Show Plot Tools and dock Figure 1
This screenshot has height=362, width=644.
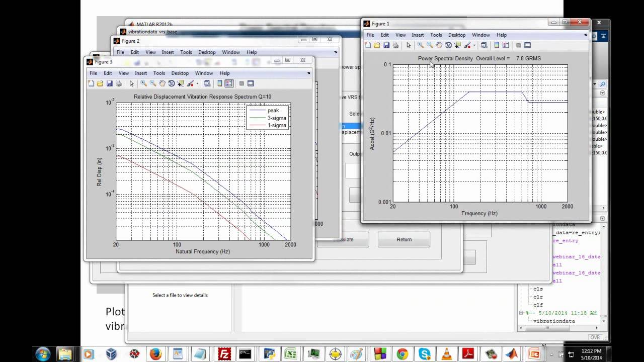[x=527, y=45]
